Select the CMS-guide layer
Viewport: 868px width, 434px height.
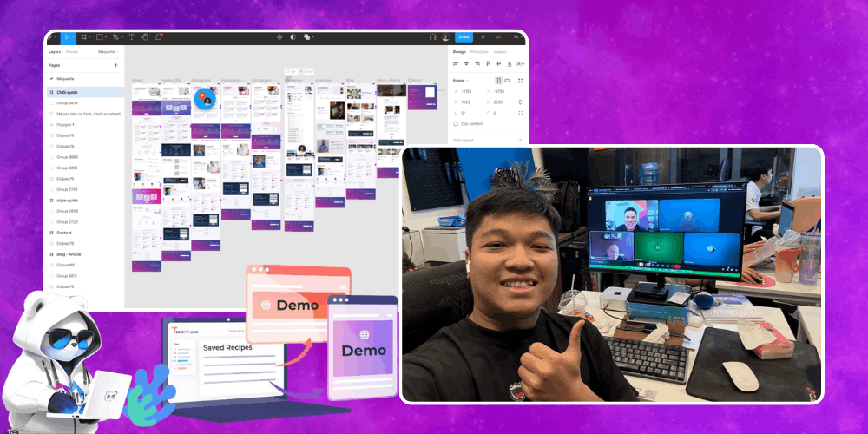(85, 92)
